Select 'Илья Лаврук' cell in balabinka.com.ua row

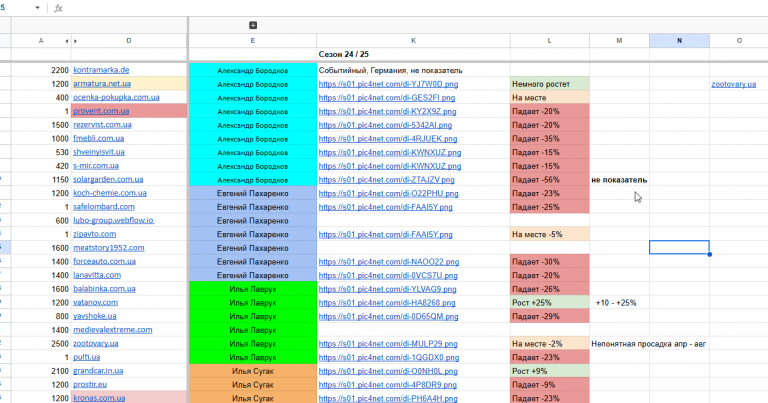coord(253,289)
